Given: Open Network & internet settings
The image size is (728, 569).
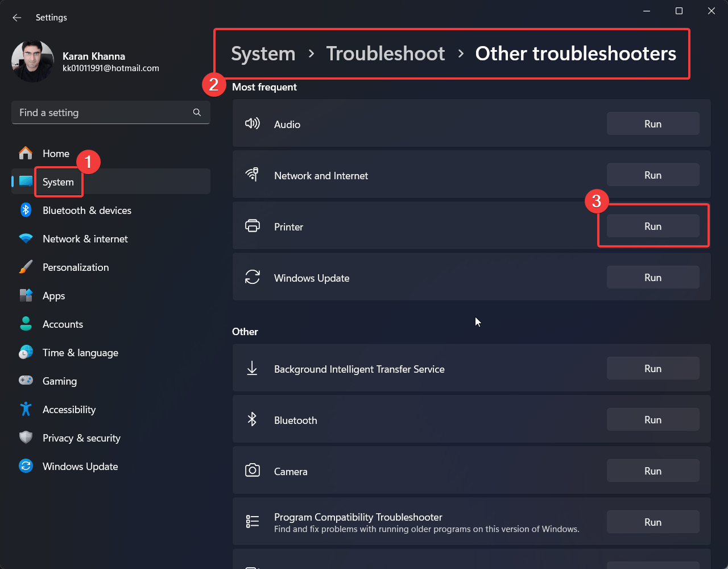Looking at the screenshot, I should click(85, 239).
